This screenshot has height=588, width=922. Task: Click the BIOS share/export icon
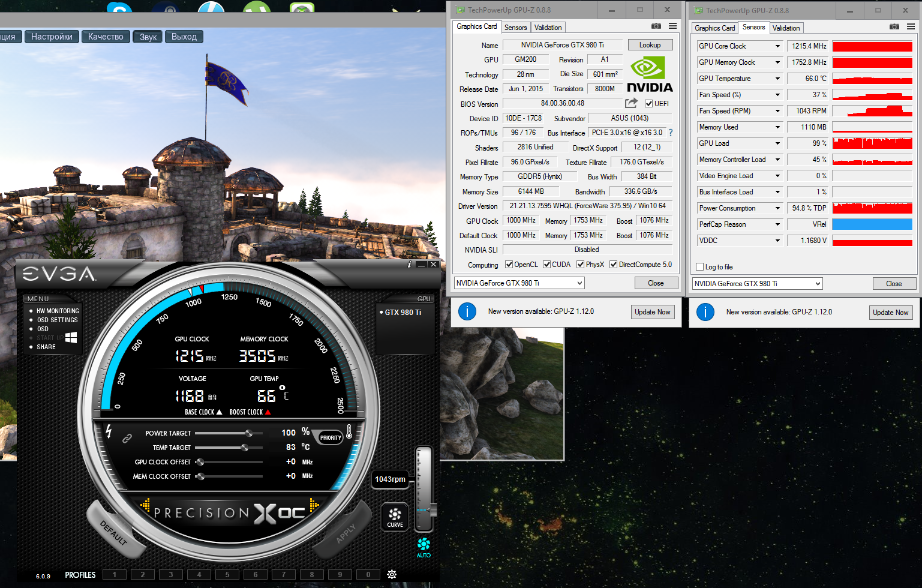click(631, 103)
